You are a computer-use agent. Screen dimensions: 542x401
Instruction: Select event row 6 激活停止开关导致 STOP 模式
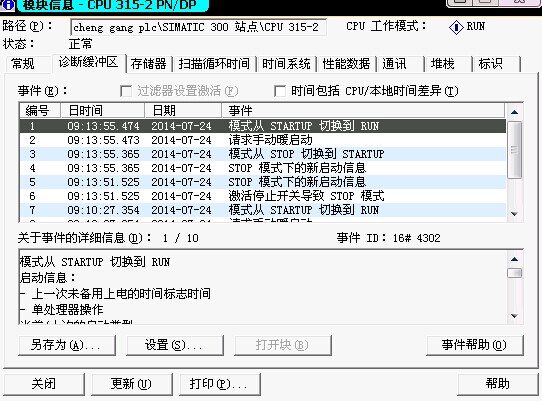click(x=263, y=196)
